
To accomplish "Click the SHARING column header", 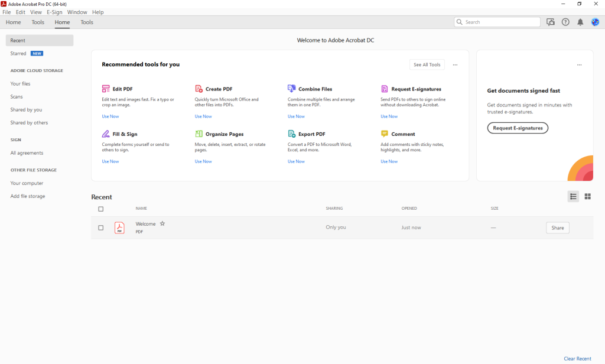I will click(x=334, y=209).
